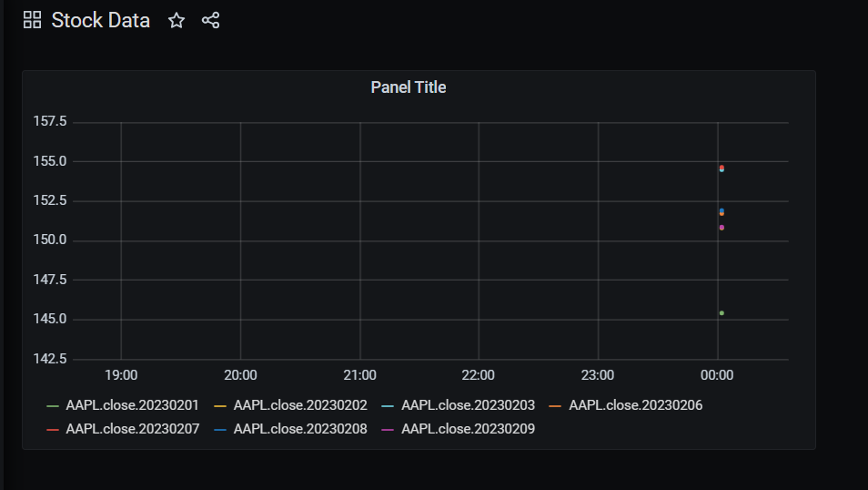Change yellow color of 20230202 series
868x490 pixels.
pyautogui.click(x=220, y=406)
